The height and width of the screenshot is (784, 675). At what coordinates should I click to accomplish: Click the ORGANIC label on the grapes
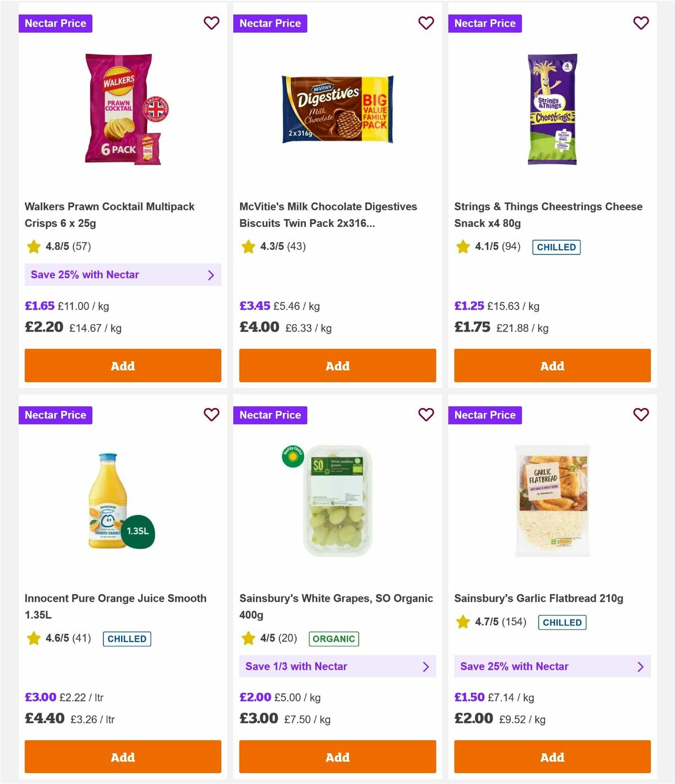point(334,639)
